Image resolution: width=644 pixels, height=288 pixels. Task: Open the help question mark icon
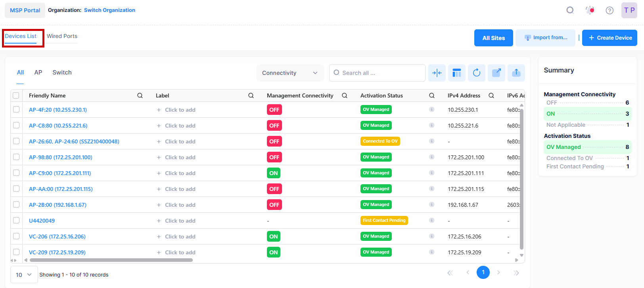[x=609, y=10]
